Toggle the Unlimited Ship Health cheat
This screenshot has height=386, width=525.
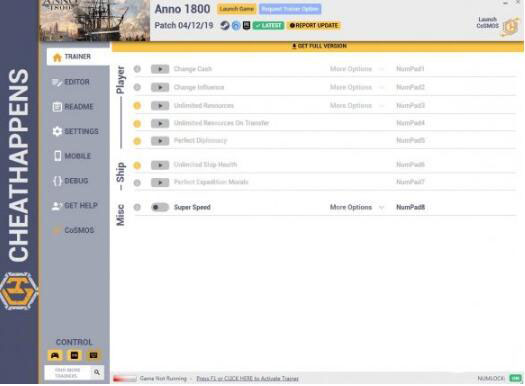pyautogui.click(x=160, y=165)
